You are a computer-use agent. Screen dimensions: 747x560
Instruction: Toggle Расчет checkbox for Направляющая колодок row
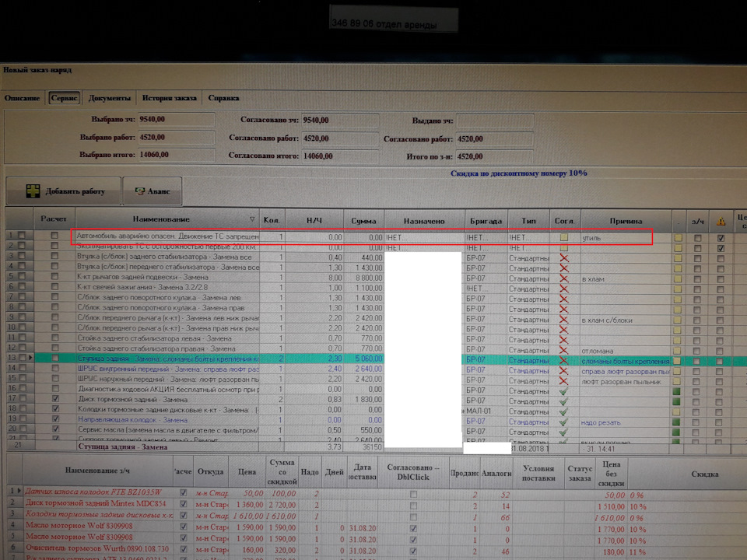(55, 419)
